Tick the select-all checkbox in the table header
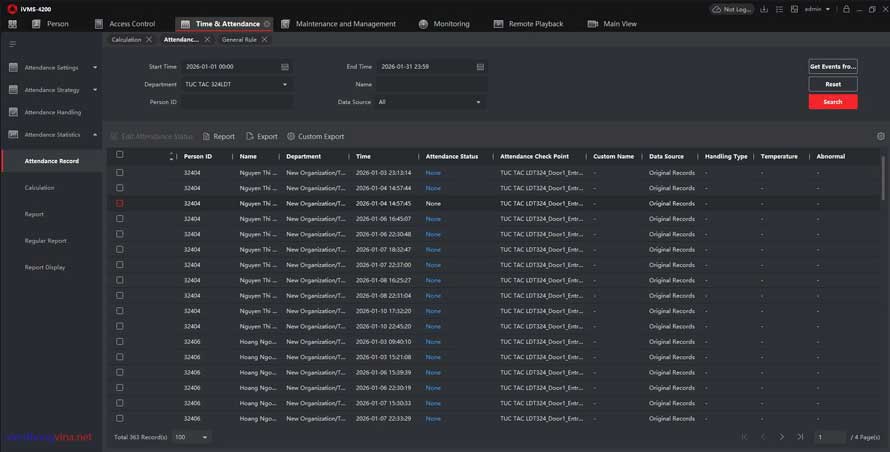 [x=120, y=155]
